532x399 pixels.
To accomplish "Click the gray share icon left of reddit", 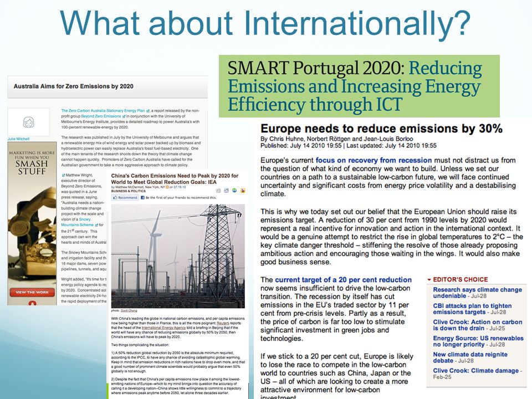I will tap(218, 190).
